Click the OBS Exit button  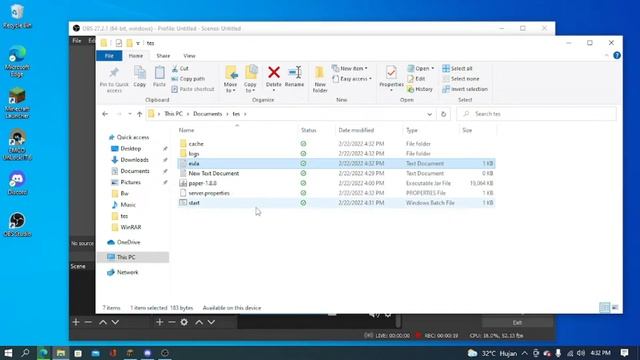[x=517, y=322]
